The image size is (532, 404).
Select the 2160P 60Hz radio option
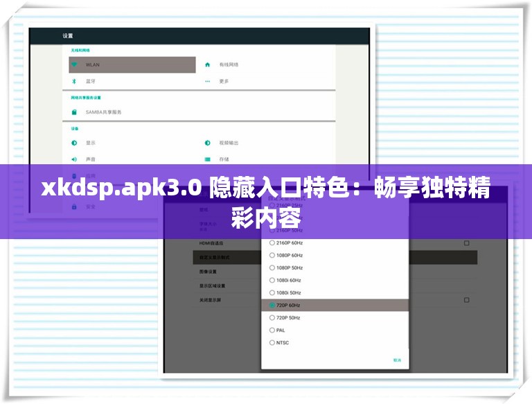(272, 243)
